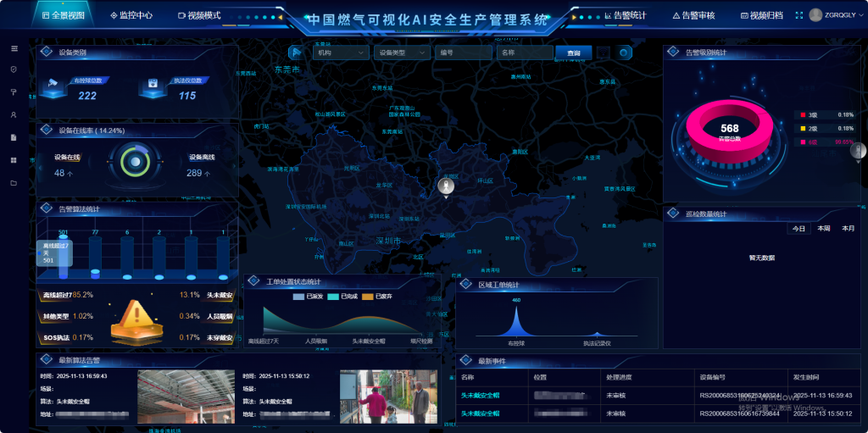Click the grid apps icon in sidebar
Viewport: 868px width, 433px height.
(x=14, y=159)
